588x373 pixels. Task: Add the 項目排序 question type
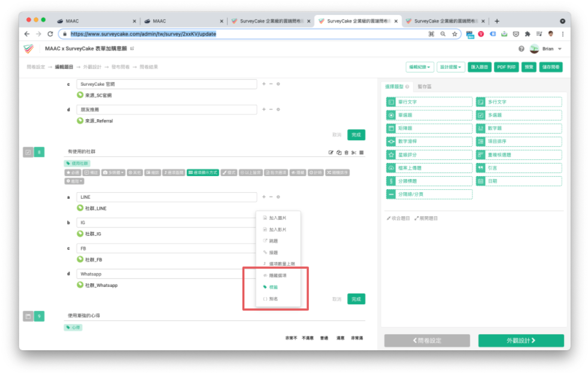tap(519, 141)
